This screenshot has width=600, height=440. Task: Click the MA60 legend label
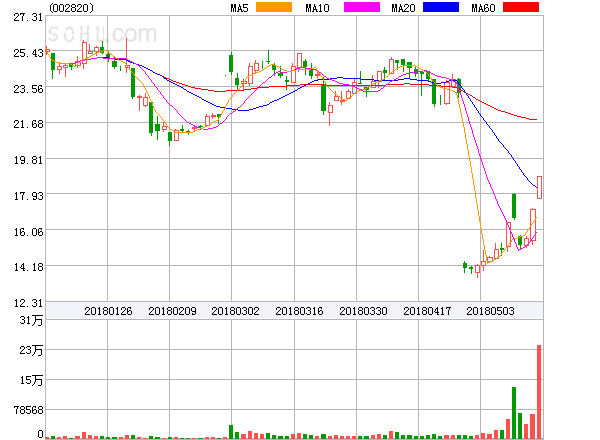tap(483, 8)
